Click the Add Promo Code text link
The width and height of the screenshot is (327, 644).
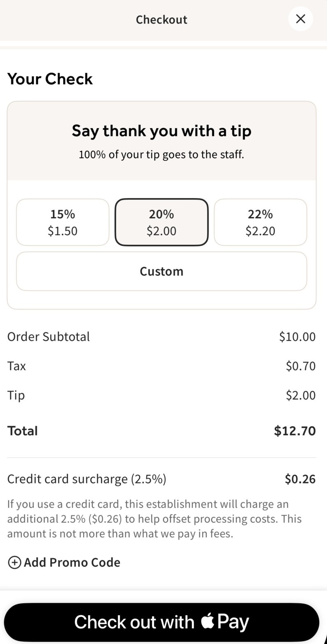click(x=72, y=562)
